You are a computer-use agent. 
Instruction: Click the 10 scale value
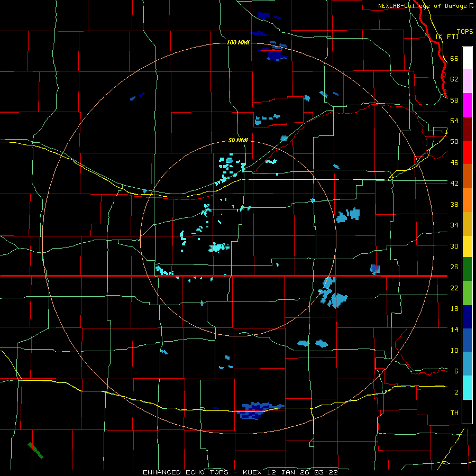[454, 350]
